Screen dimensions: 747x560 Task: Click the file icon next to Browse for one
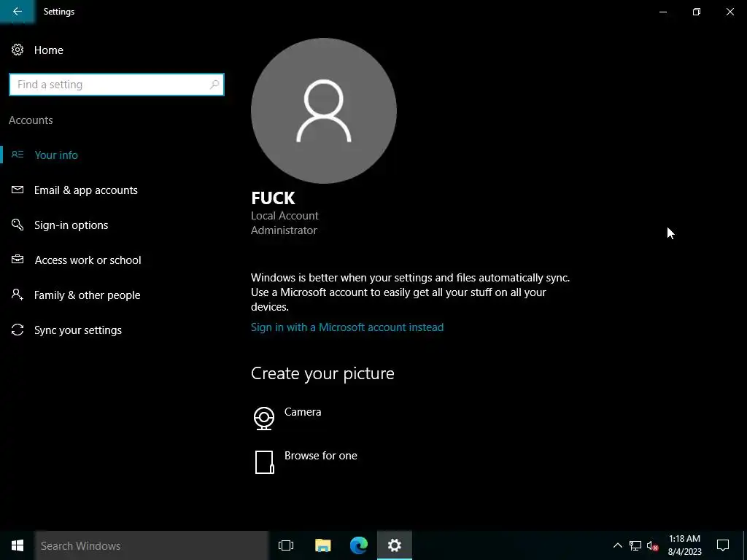click(x=264, y=462)
